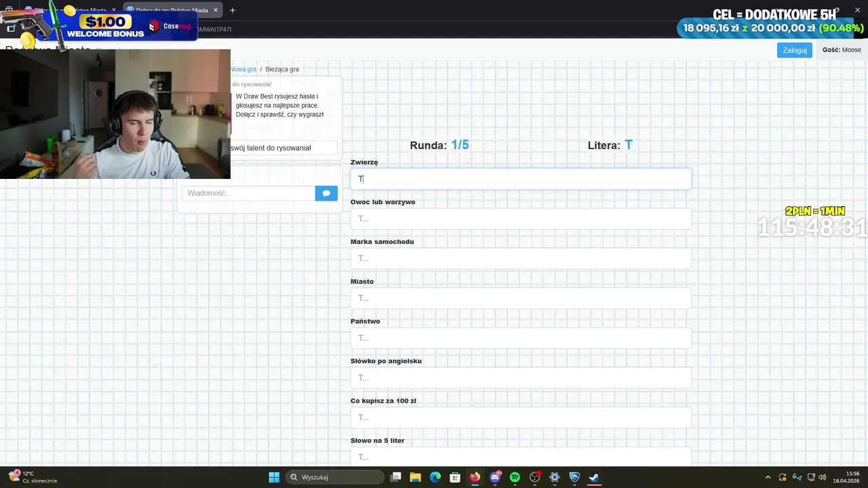Open OBS Studio from the taskbar
Screen dimensions: 868x488
(534, 477)
